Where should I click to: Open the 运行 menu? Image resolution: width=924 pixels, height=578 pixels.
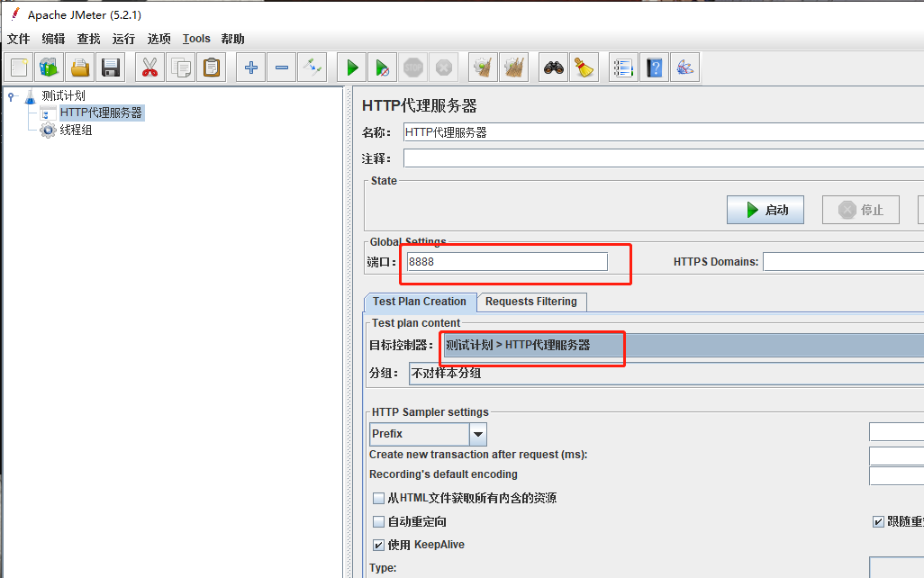(123, 39)
